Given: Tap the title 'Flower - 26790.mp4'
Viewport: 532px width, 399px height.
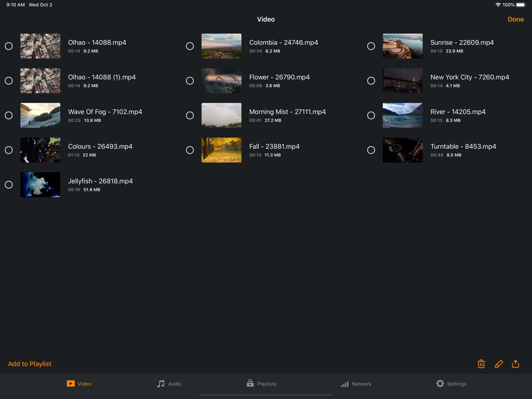Looking at the screenshot, I should 279,78.
